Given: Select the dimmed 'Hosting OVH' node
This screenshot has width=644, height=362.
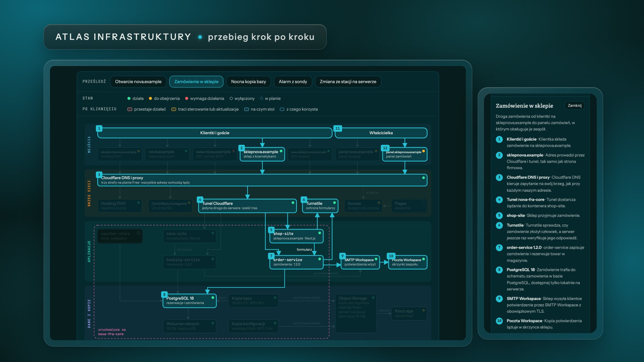Looking at the screenshot, I should click(x=120, y=206).
